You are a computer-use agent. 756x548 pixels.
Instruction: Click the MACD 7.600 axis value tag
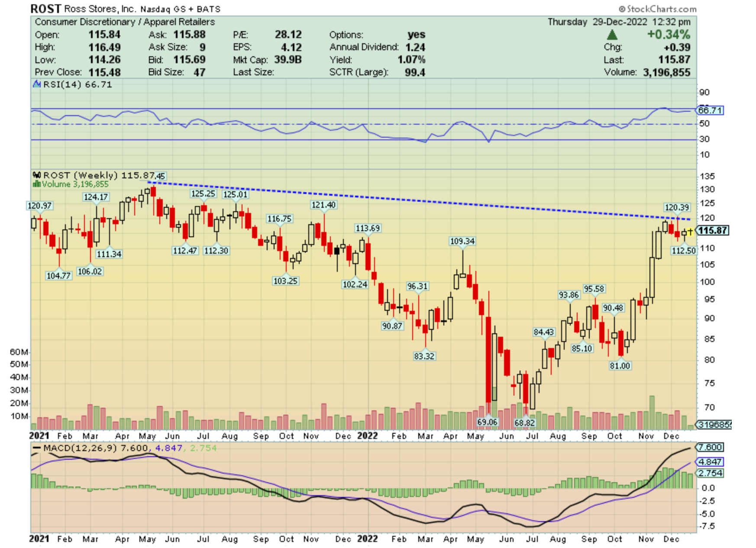point(709,447)
